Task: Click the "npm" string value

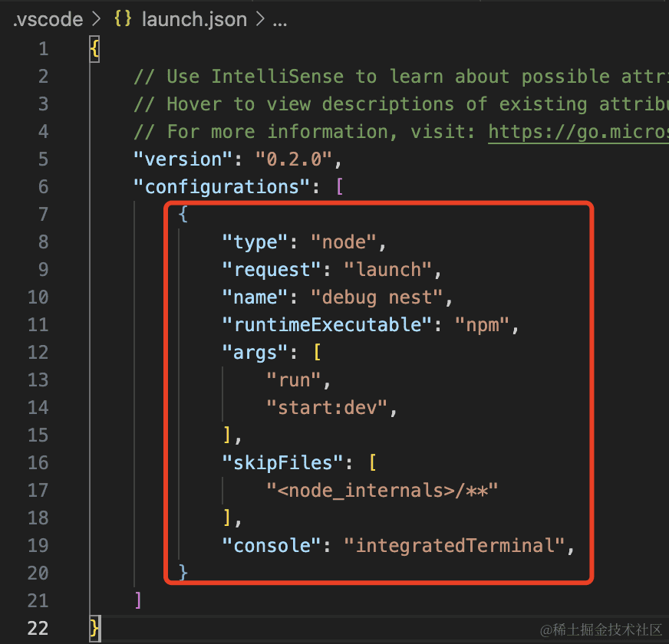Action: [482, 324]
